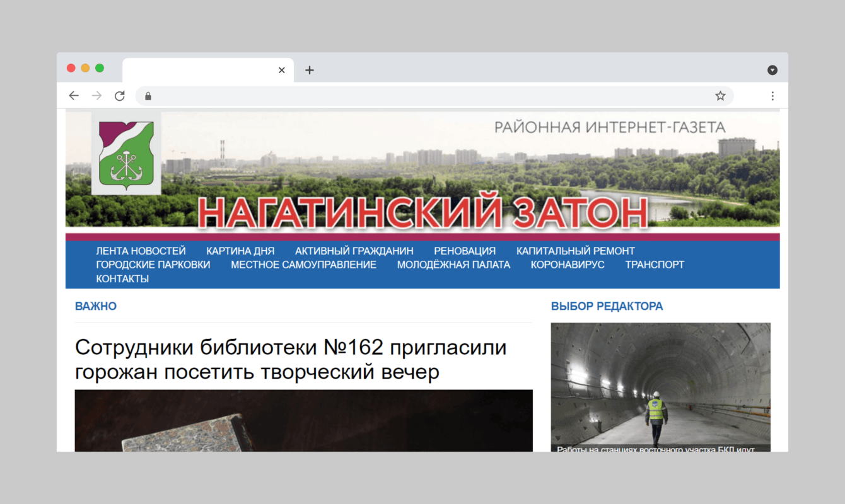The width and height of the screenshot is (845, 504).
Task: Open the КОНТАКТЫ page
Action: click(x=122, y=278)
